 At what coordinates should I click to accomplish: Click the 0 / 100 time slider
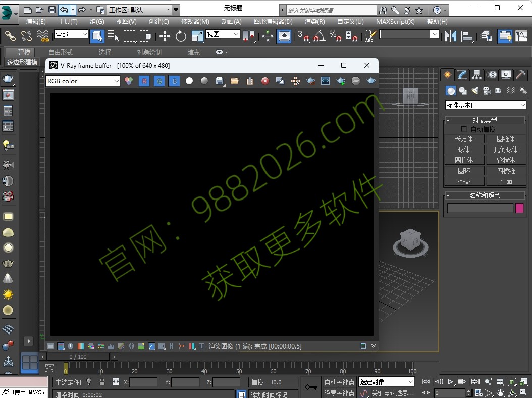[78, 357]
